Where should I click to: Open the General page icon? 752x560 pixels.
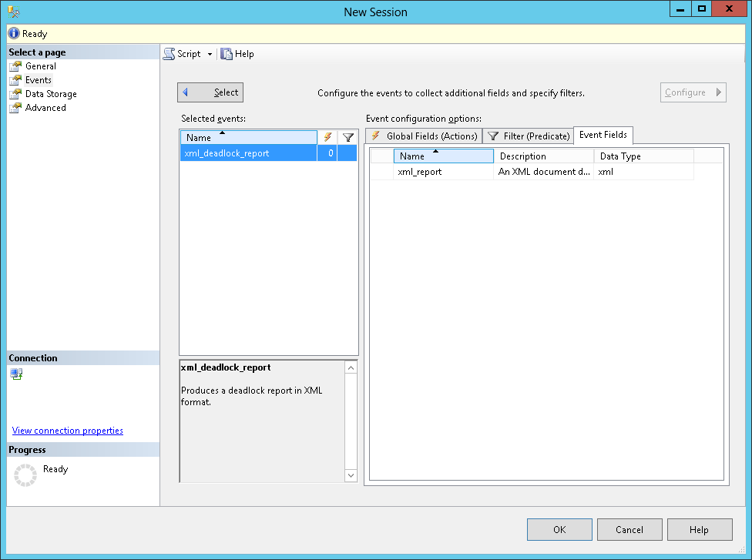pos(16,66)
